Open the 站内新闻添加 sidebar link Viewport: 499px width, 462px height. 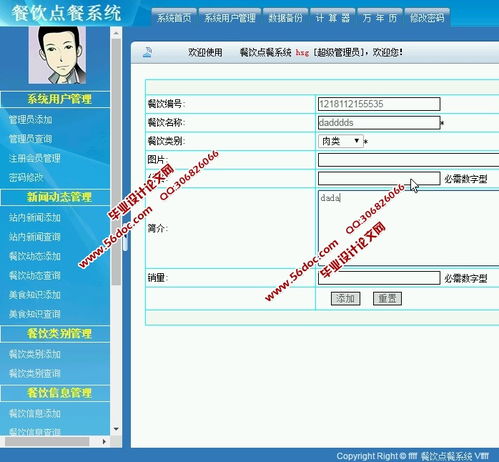[x=35, y=218]
